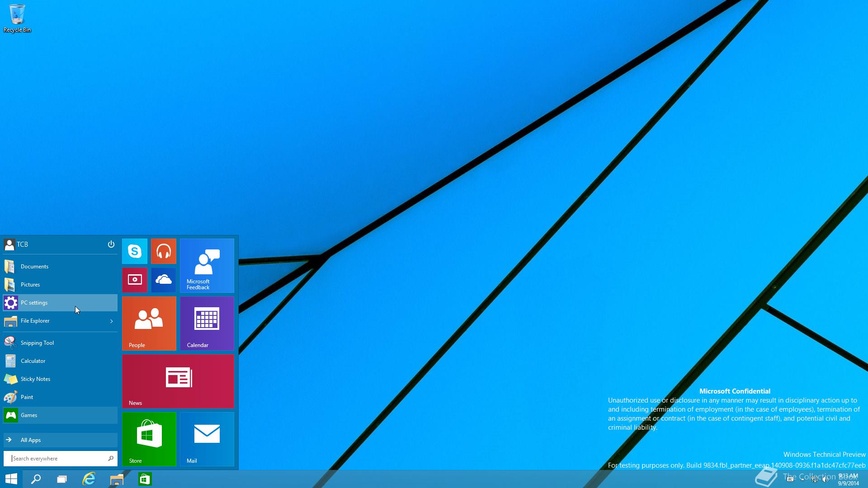Launch the Store tile
The height and width of the screenshot is (488, 868).
149,439
